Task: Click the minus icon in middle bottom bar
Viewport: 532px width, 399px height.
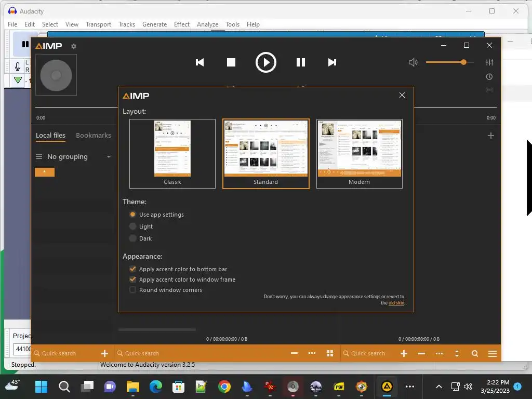Action: tap(294, 353)
